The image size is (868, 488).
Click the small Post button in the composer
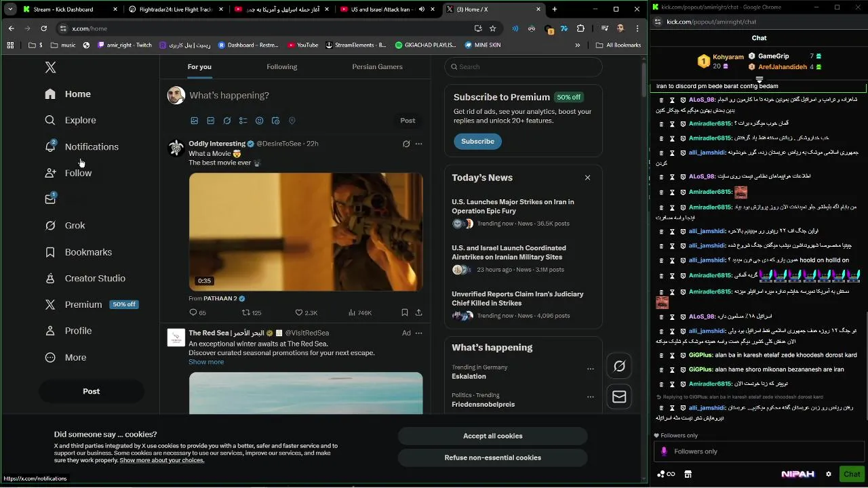(408, 121)
